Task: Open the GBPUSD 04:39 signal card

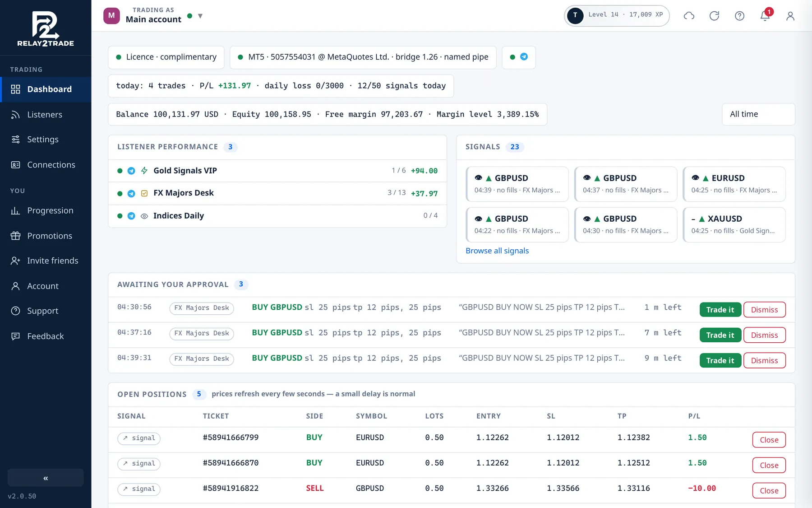Action: [x=517, y=184]
